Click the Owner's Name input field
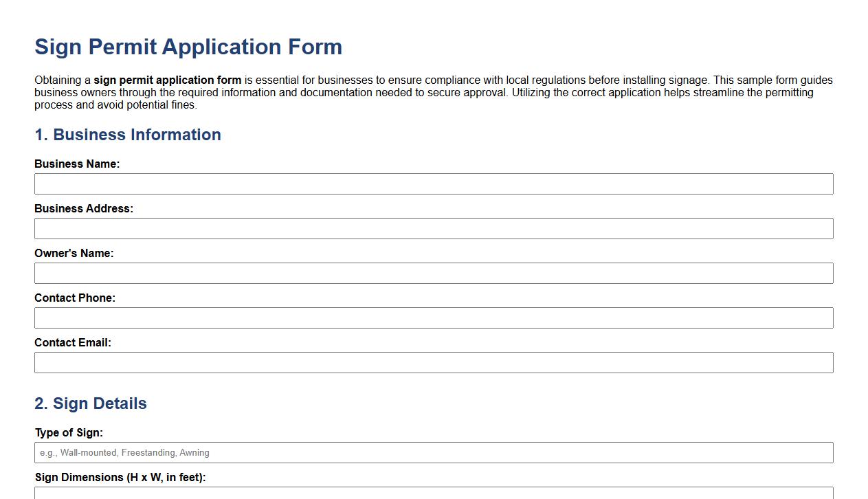This screenshot has height=499, width=868. point(433,273)
